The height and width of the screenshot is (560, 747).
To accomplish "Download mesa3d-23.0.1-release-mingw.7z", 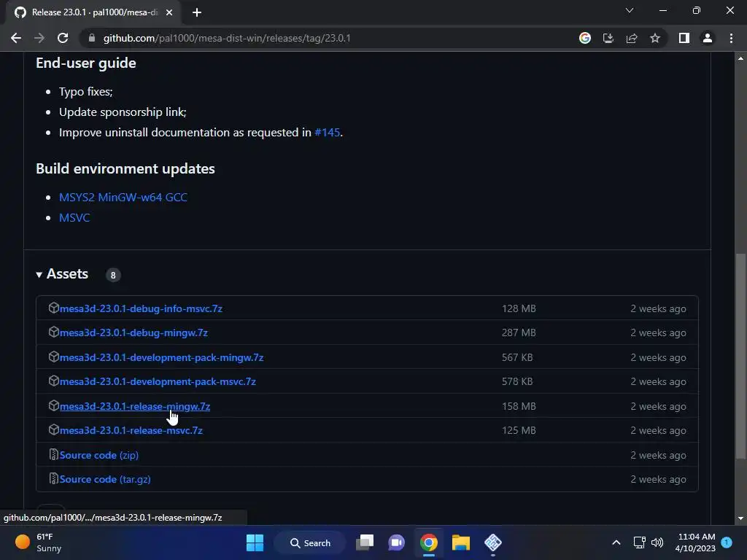I will [135, 406].
